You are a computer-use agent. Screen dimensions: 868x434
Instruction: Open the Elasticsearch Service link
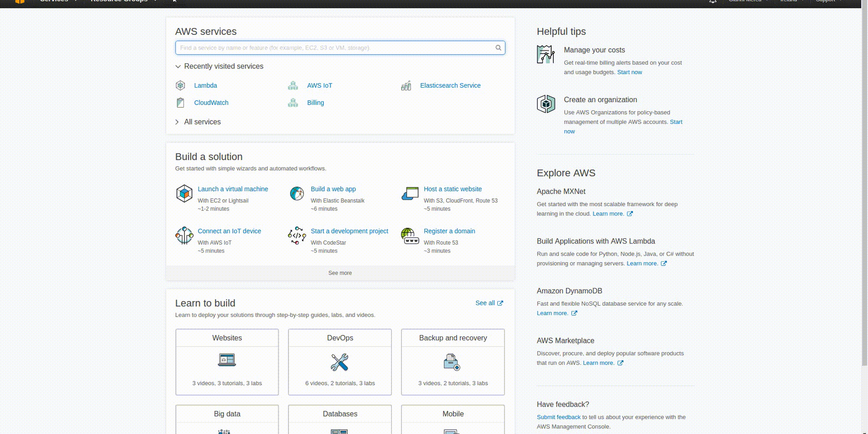tap(450, 85)
